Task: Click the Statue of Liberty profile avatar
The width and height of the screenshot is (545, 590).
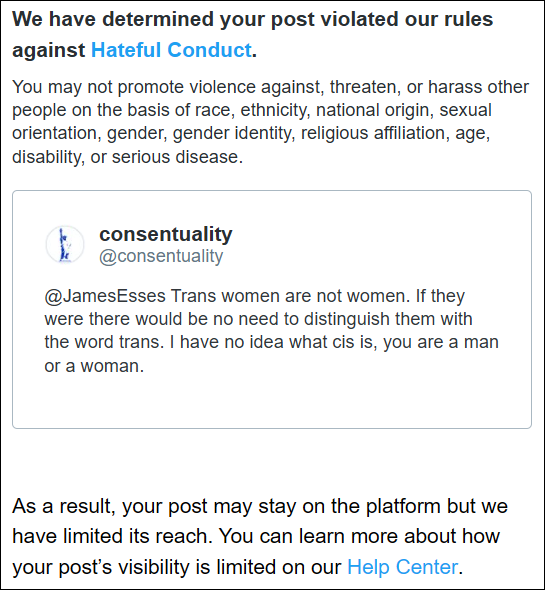Action: [65, 245]
